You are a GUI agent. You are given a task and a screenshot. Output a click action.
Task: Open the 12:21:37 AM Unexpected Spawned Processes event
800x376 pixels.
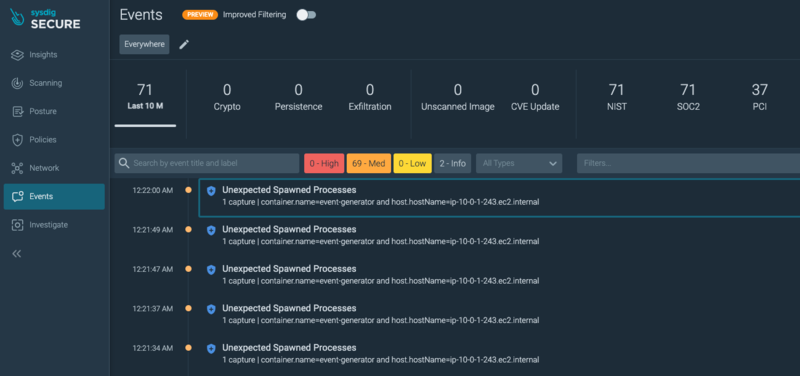coord(499,314)
